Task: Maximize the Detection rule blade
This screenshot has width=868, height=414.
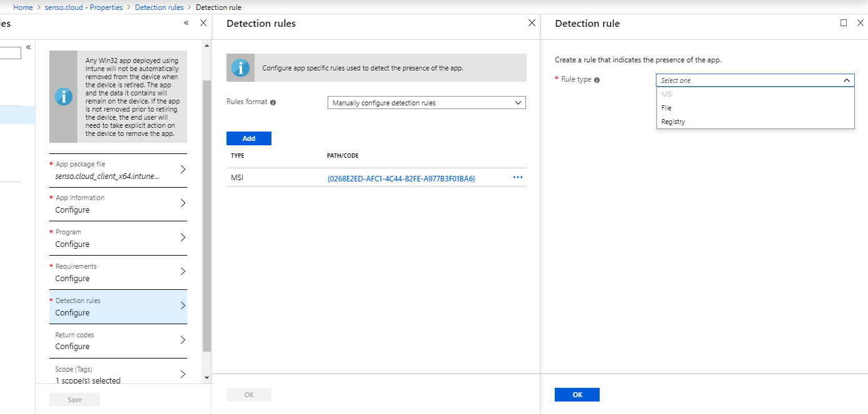Action: click(844, 23)
